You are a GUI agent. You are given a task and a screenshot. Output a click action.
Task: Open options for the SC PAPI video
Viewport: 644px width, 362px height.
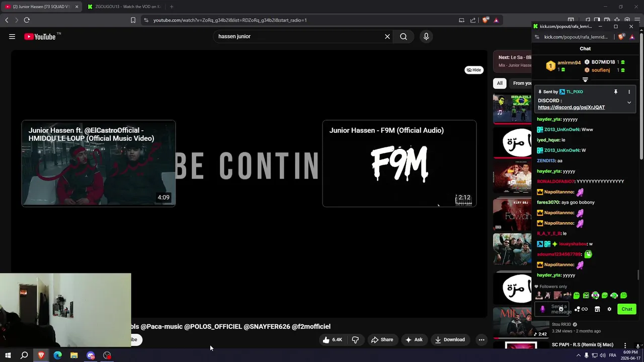[x=625, y=345]
